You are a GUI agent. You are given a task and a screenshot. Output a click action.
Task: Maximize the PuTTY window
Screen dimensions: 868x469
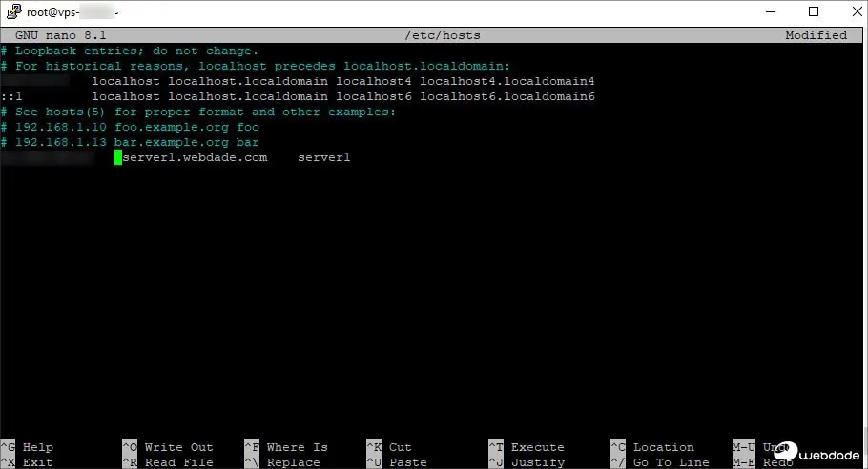pyautogui.click(x=814, y=12)
